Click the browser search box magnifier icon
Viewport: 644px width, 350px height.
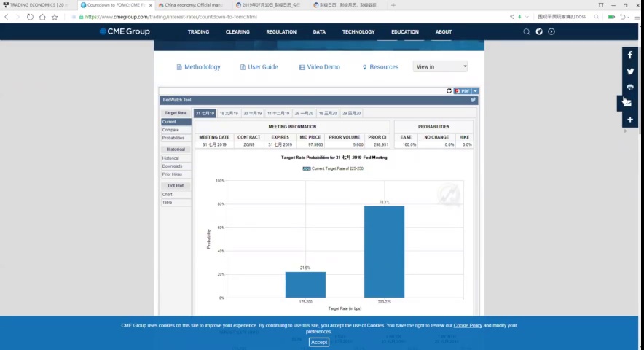coord(597,17)
